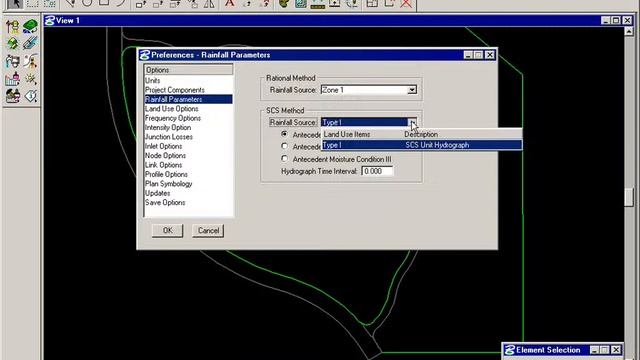Open Intensity Option settings

point(168,127)
